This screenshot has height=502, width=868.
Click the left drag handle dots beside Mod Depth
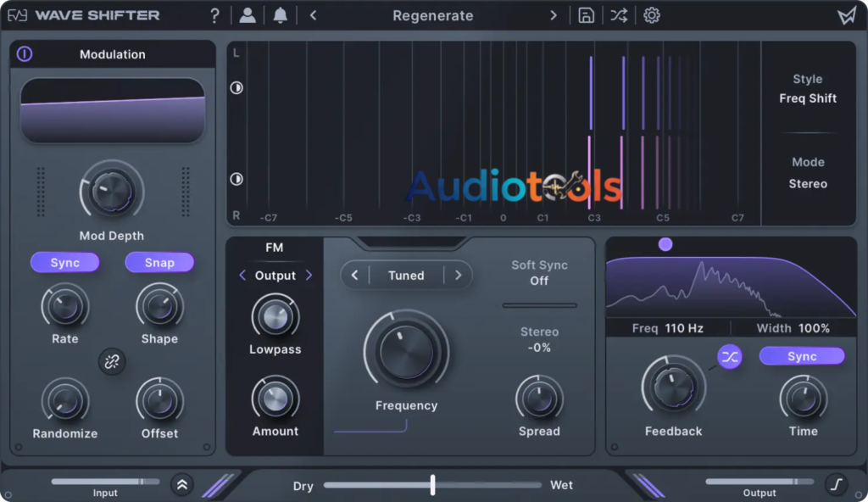coord(41,192)
